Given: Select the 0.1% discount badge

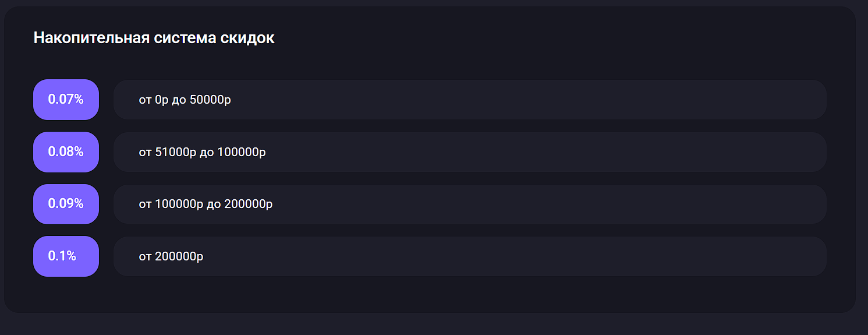Looking at the screenshot, I should [66, 256].
